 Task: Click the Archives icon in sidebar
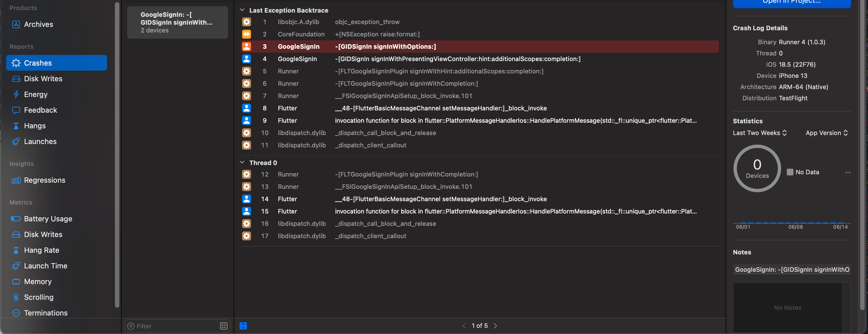pos(16,24)
